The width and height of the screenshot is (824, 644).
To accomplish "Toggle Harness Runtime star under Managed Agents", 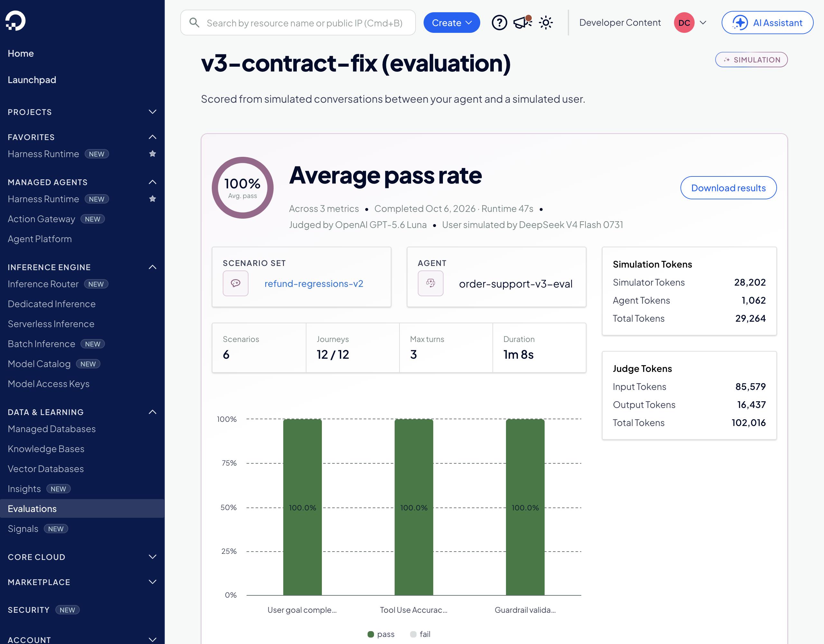I will (x=153, y=199).
